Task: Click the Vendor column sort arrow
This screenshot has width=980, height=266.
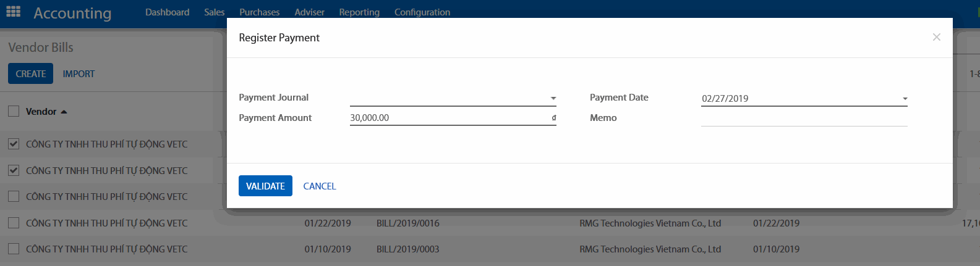Action: (x=64, y=112)
